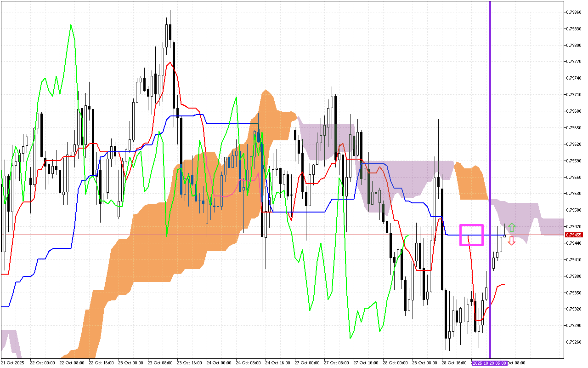Click the 0.79650 price axis label
Viewport: 588px width, 368px height.
[x=575, y=127]
